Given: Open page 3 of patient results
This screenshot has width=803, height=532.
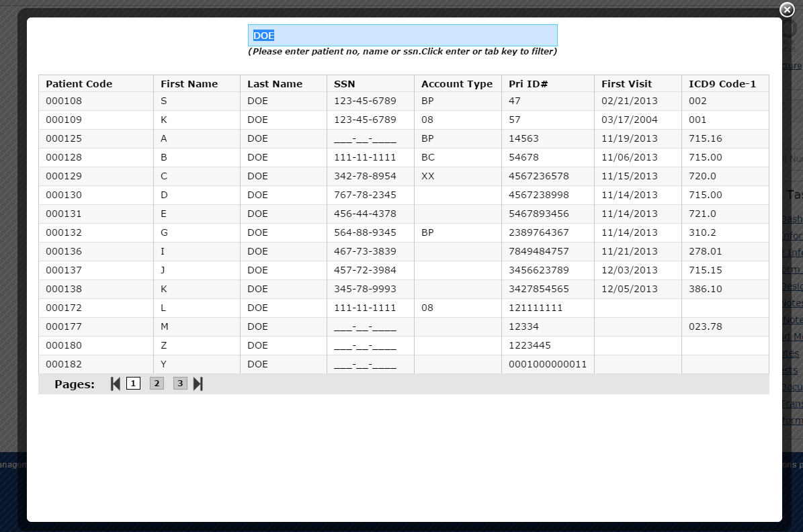Looking at the screenshot, I should coord(180,384).
